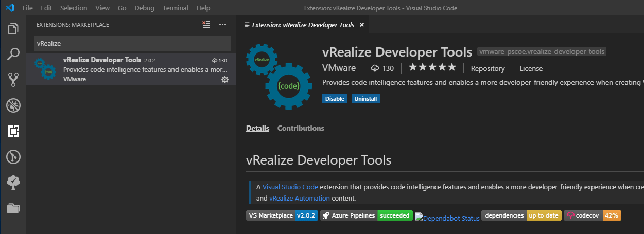The height and width of the screenshot is (234, 644).
Task: Open manage gear for vRealize Developer Tools
Action: coord(224,79)
